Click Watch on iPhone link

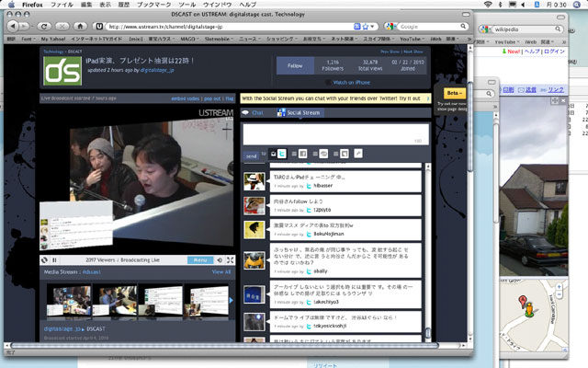point(351,82)
